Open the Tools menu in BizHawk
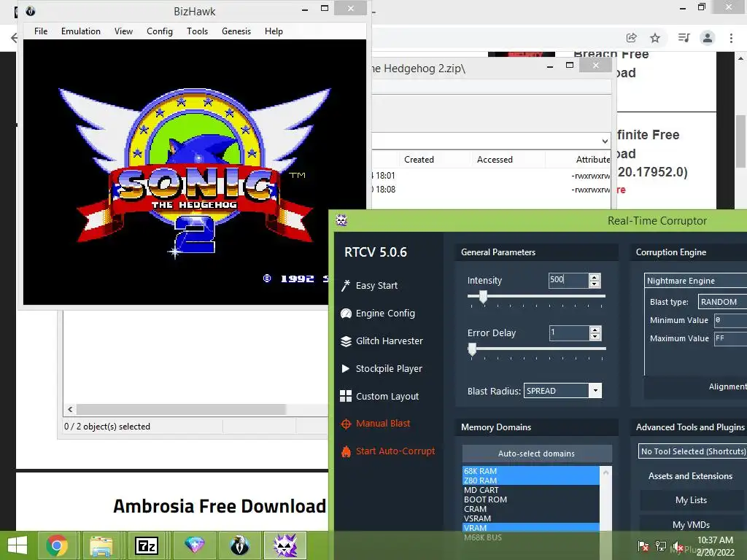This screenshot has height=560, width=747. [197, 31]
